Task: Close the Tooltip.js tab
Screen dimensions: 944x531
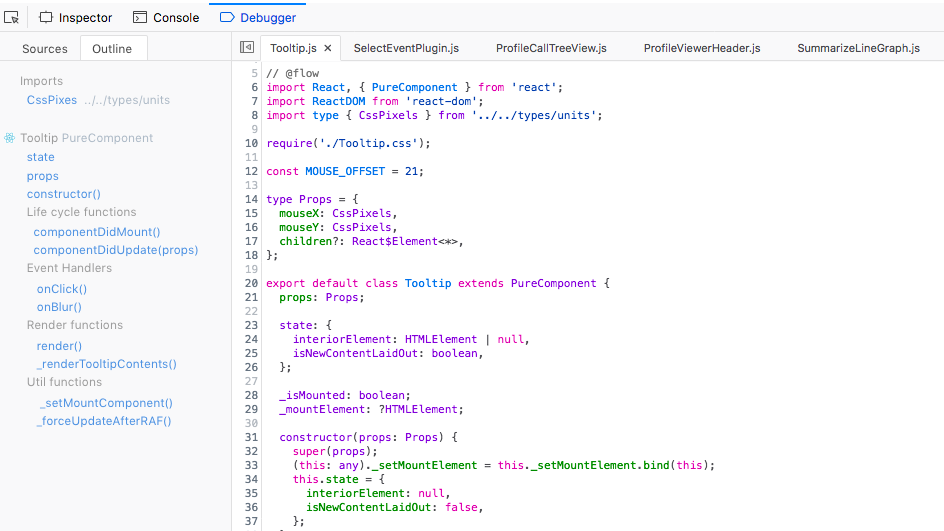Action: (328, 48)
